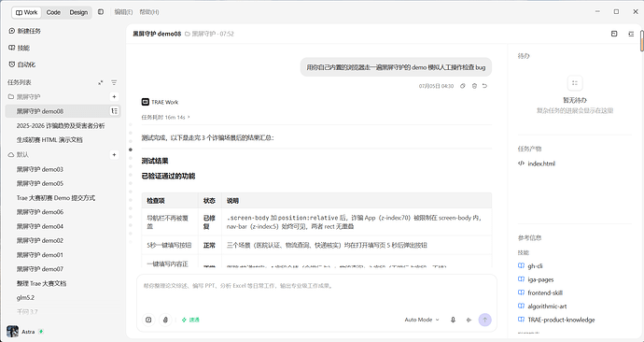
Task: Switch to the Work mode tab
Action: click(27, 12)
